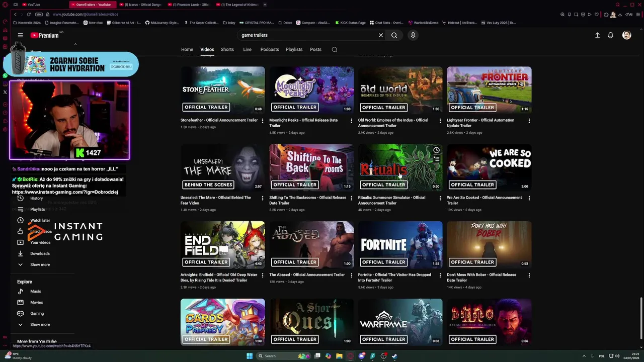
Task: Go to the YouTube Premium logo home
Action: tap(44, 35)
